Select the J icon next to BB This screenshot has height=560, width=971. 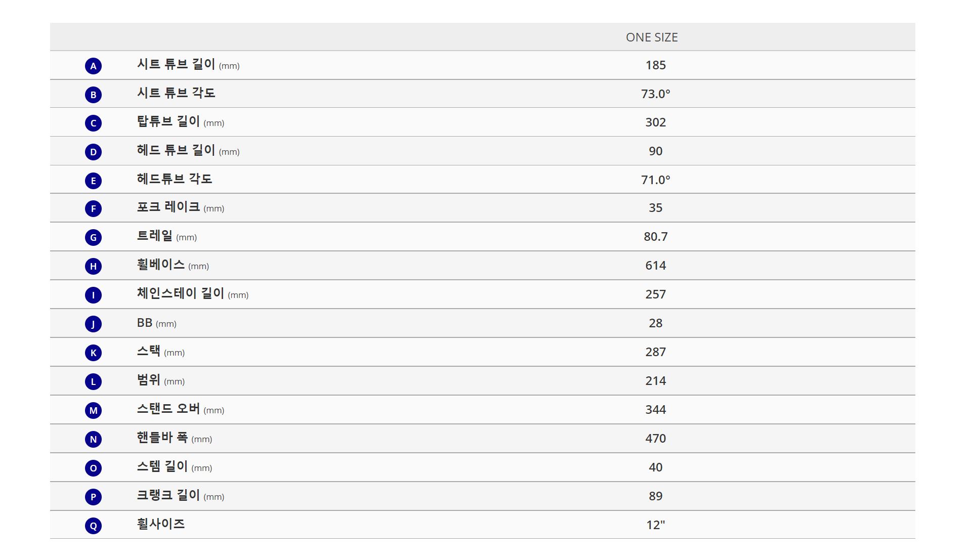pyautogui.click(x=93, y=324)
